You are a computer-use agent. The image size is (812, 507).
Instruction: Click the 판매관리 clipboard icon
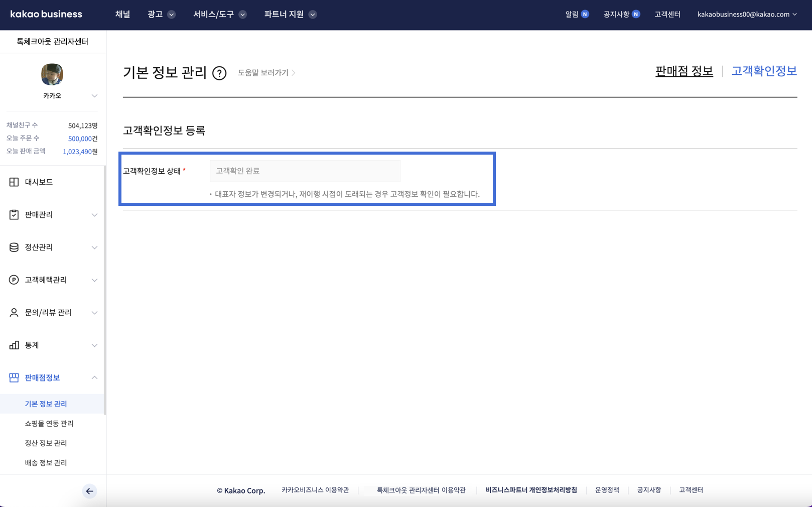coord(14,215)
